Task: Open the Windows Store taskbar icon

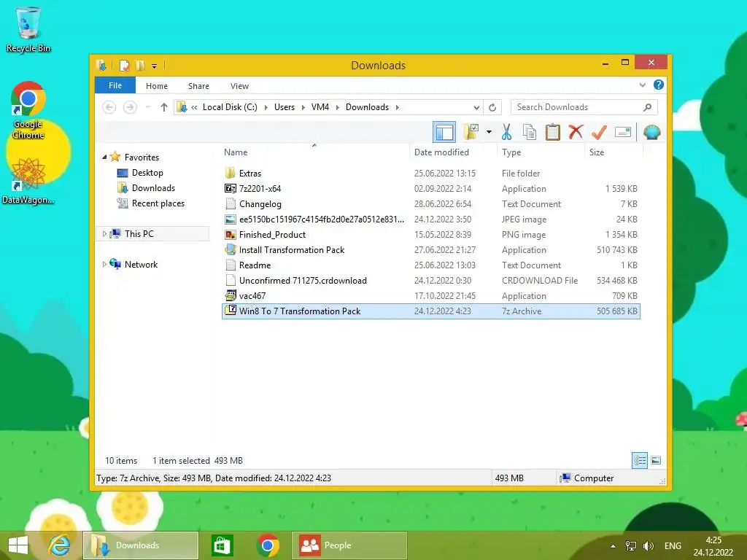Action: pos(222,545)
